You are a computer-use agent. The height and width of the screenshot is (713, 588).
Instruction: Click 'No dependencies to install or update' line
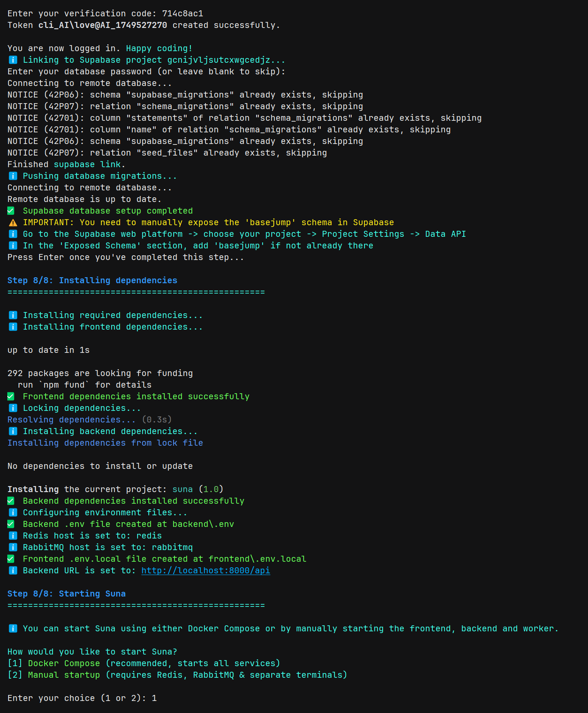click(x=100, y=466)
